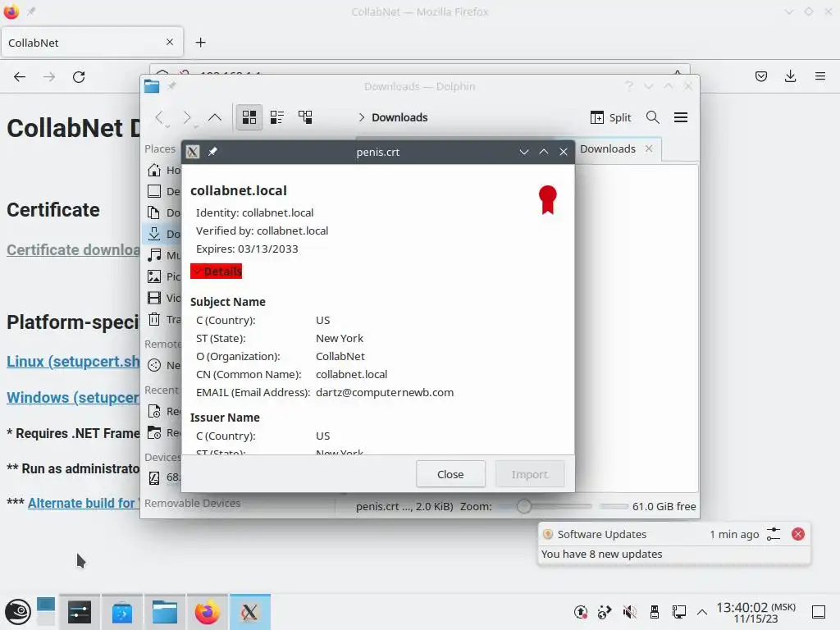The height and width of the screenshot is (630, 840).
Task: Open the X app menu icon in certificate titlebar
Action: point(193,152)
